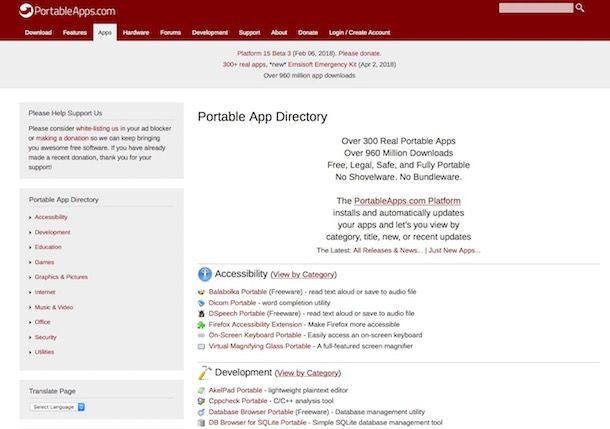Open Music & Video sidebar link
This screenshot has height=429, width=610.
(x=54, y=307)
